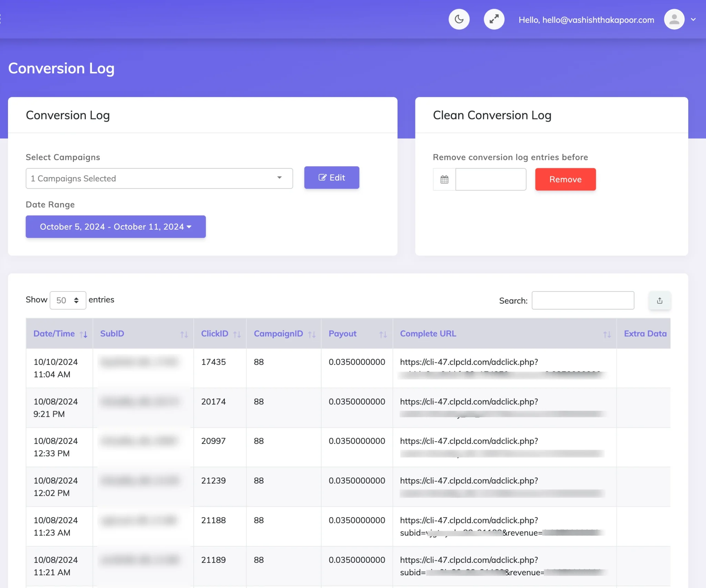This screenshot has height=588, width=706.
Task: Open the Campaigns Selected dropdown
Action: pos(159,178)
